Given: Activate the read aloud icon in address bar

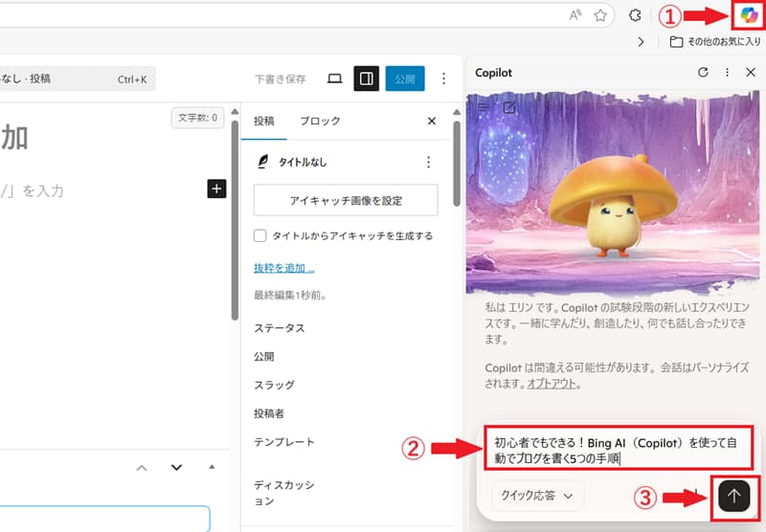Looking at the screenshot, I should 575,15.
